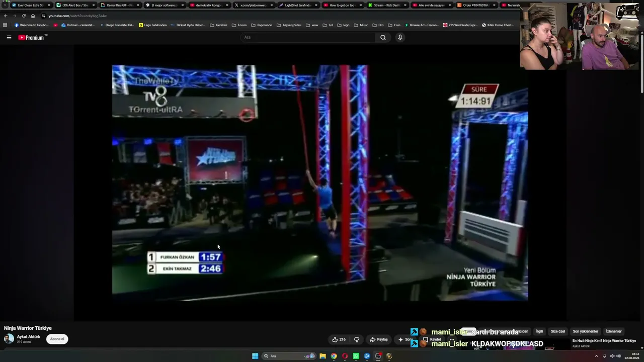The width and height of the screenshot is (644, 362).
Task: Open the Coin bookmark folder
Action: (394, 25)
